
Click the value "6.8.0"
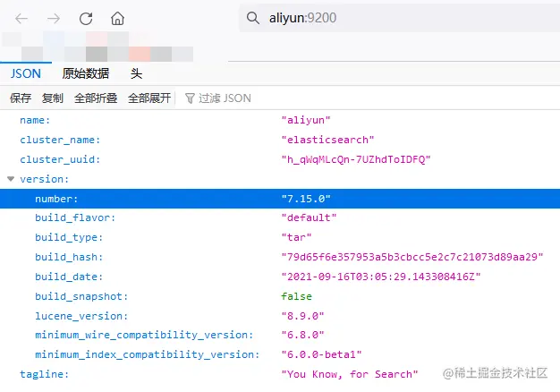[303, 335]
